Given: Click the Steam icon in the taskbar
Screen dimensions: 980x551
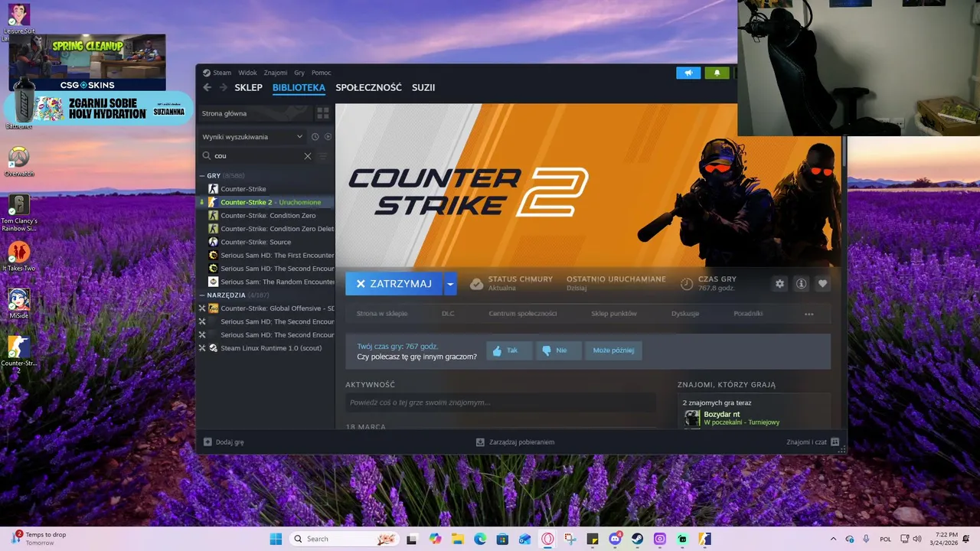Looking at the screenshot, I should pyautogui.click(x=637, y=539).
